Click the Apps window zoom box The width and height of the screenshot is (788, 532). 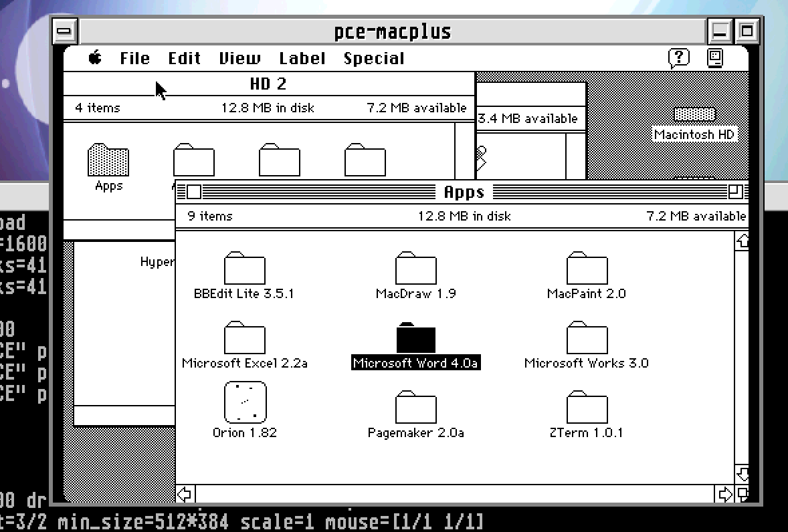[x=735, y=192]
